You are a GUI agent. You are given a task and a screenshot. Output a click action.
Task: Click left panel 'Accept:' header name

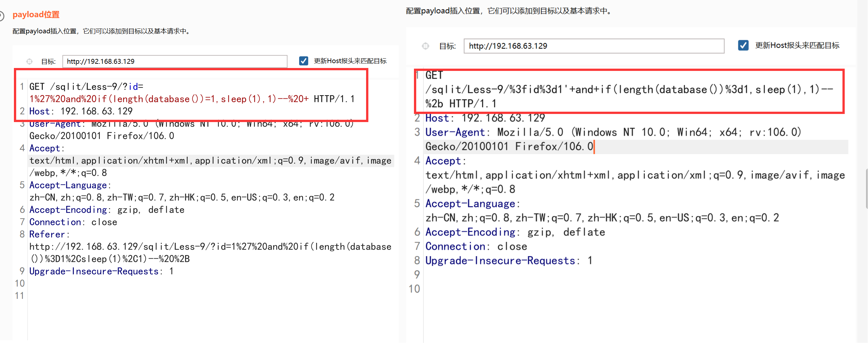click(x=47, y=148)
